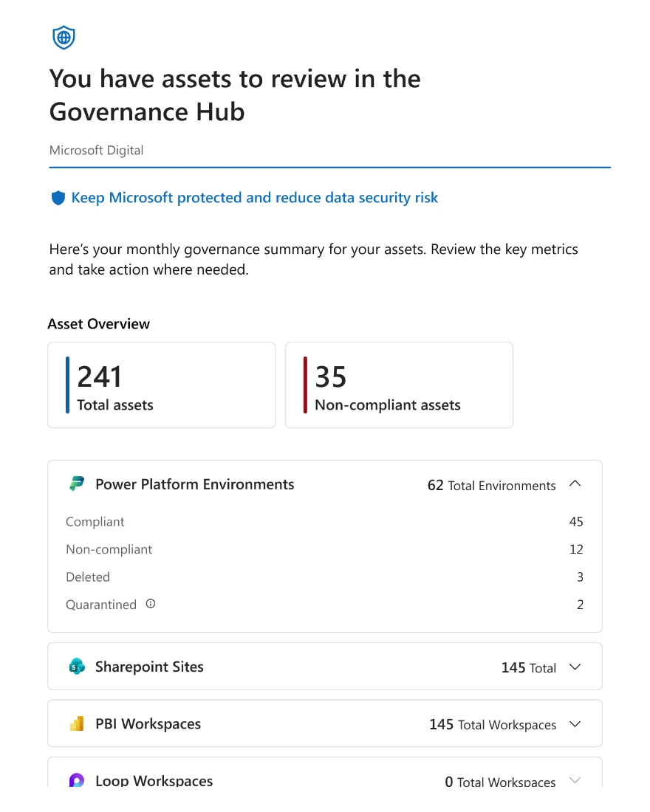Click the Quarantined row label

101,605
